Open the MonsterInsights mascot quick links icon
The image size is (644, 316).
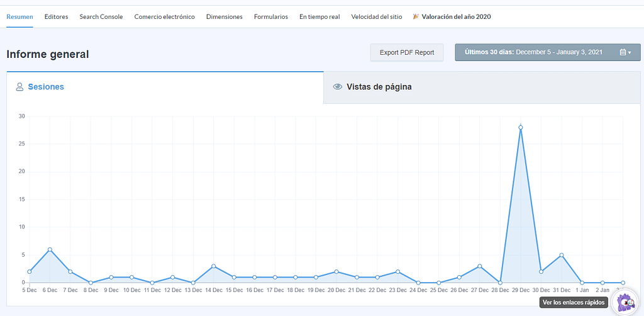[625, 303]
